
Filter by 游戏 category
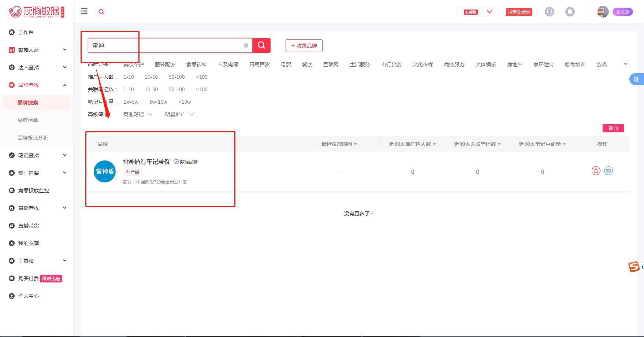pyautogui.click(x=602, y=64)
